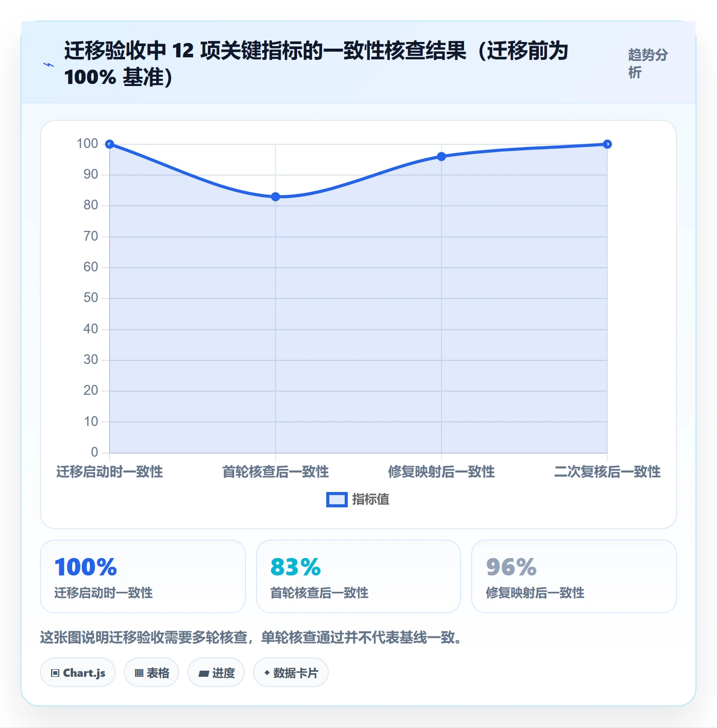Image resolution: width=717 pixels, height=728 pixels.
Task: Click the data point for 二次复核后一致性
Action: [x=607, y=144]
